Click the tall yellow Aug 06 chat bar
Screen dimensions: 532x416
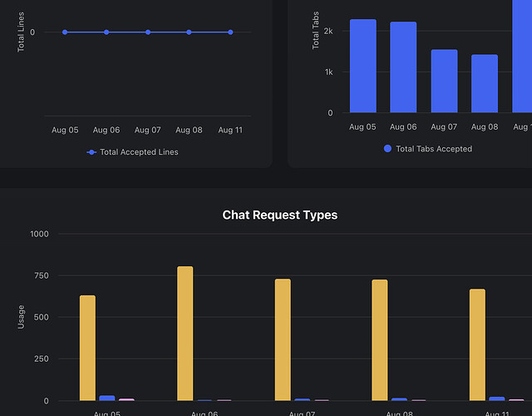tap(185, 334)
